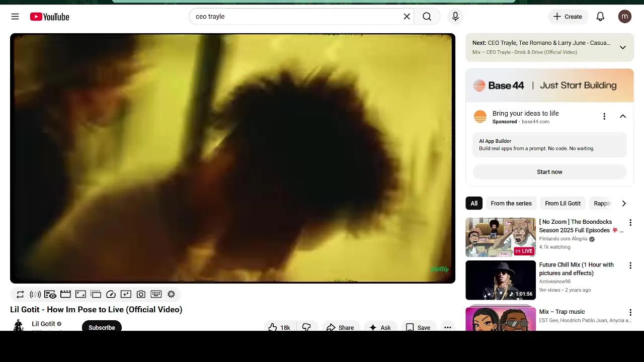Open the Base44 ad options menu
The height and width of the screenshot is (362, 644).
coord(604,116)
